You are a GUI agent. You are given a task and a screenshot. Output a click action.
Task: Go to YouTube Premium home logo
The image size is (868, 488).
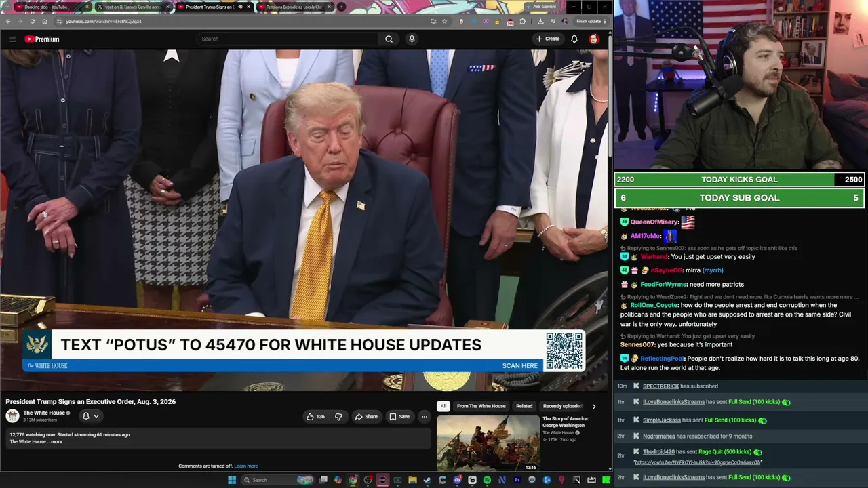click(42, 39)
